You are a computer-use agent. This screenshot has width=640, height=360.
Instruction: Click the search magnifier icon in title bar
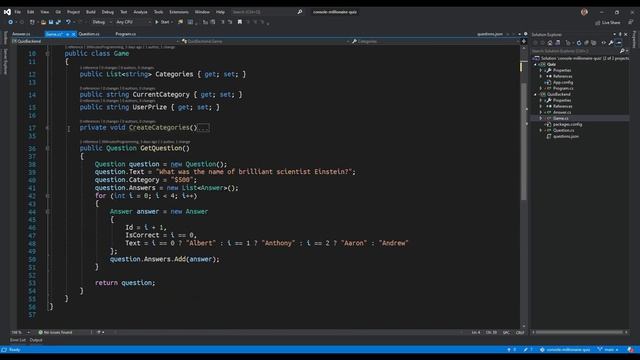300,12
